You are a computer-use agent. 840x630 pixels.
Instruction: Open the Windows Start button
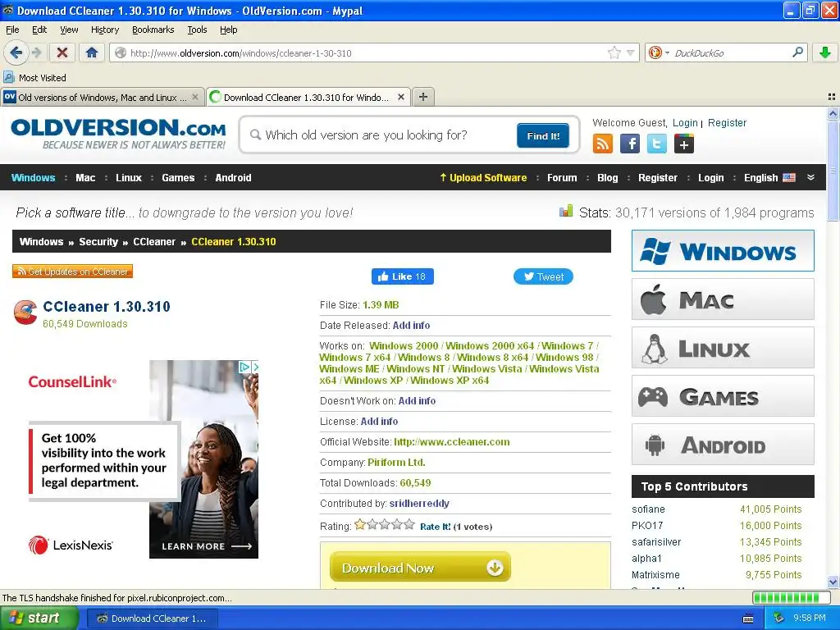click(39, 618)
